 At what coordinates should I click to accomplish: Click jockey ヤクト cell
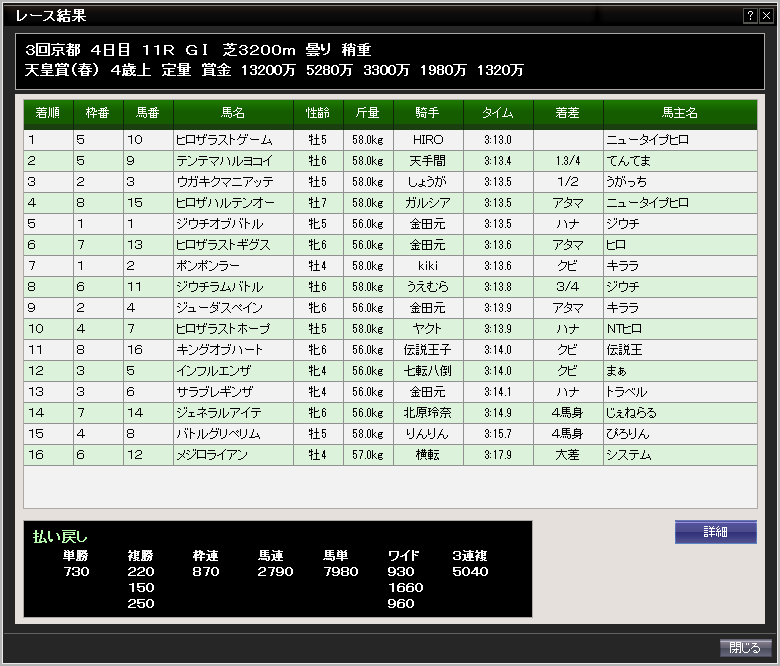click(428, 329)
